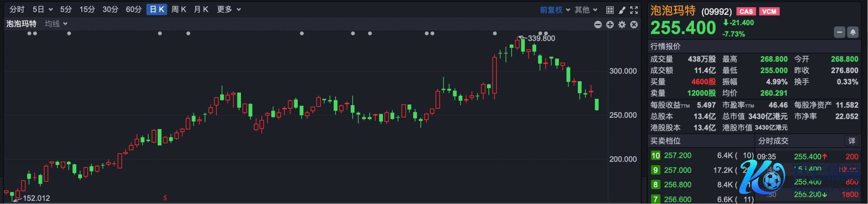
Task: Expand the chart to fullscreen
Action: point(634,10)
